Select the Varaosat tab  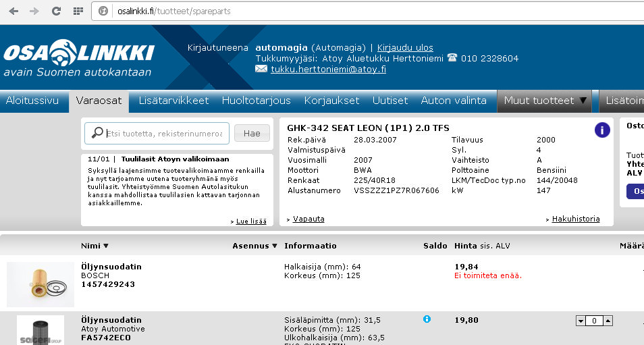tap(99, 101)
